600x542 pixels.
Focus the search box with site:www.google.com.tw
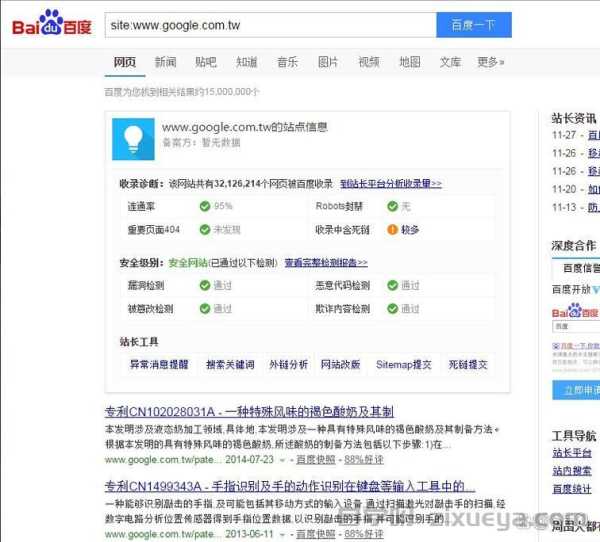point(271,25)
